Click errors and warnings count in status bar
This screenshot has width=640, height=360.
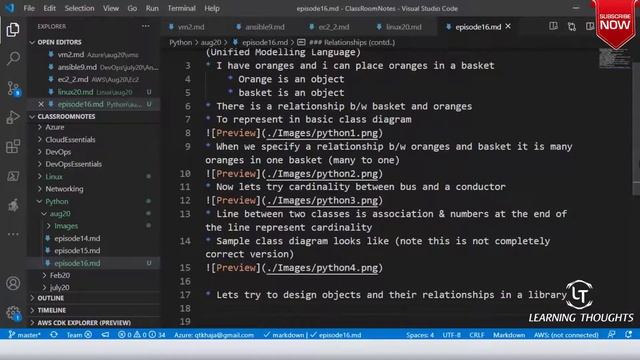pyautogui.click(x=141, y=335)
